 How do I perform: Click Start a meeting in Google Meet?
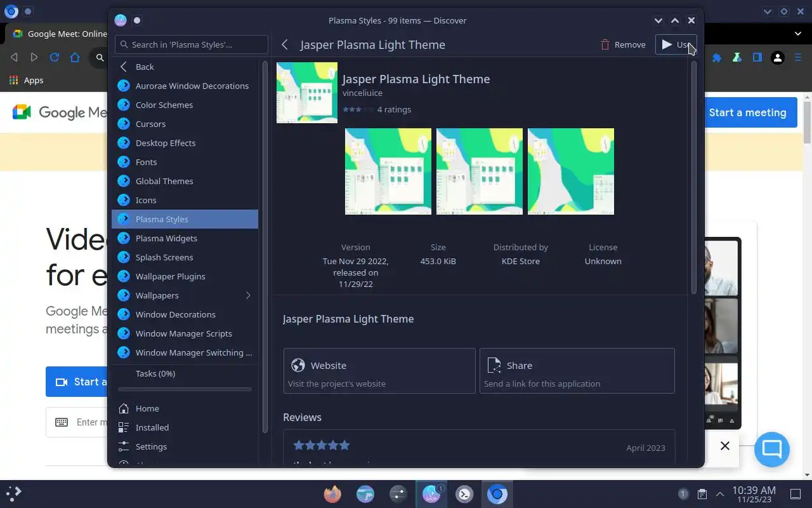click(747, 112)
